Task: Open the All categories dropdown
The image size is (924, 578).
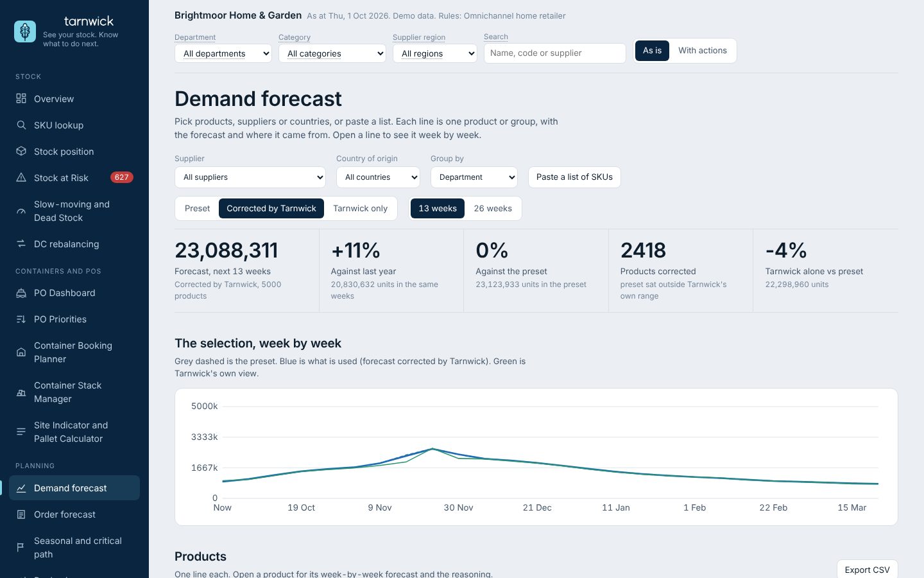Action: tap(332, 53)
